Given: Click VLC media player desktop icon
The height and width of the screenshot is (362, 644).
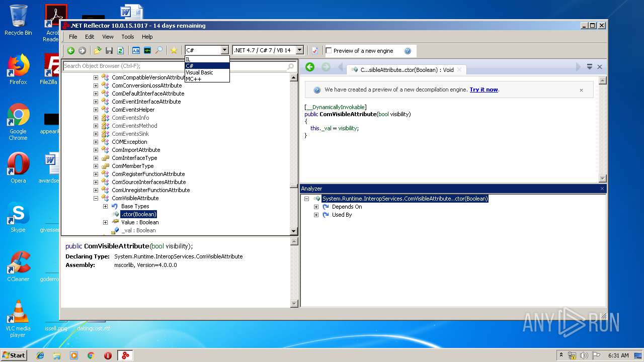Looking at the screenshot, I should coord(18,319).
